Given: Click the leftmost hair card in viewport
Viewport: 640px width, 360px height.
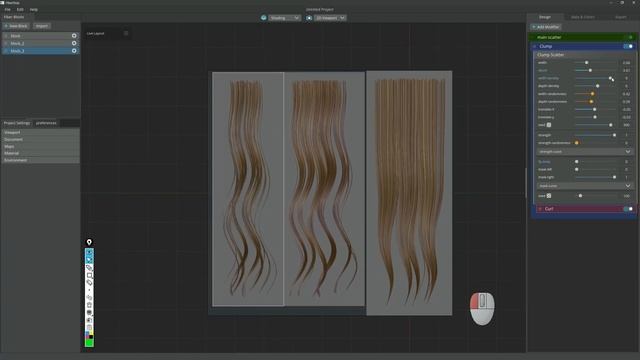Looking at the screenshot, I should 248,189.
